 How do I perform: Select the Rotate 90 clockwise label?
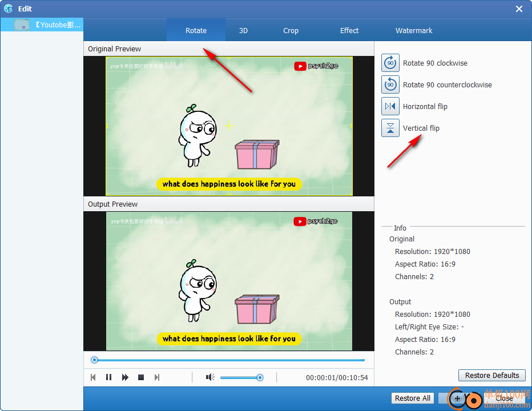[x=435, y=63]
